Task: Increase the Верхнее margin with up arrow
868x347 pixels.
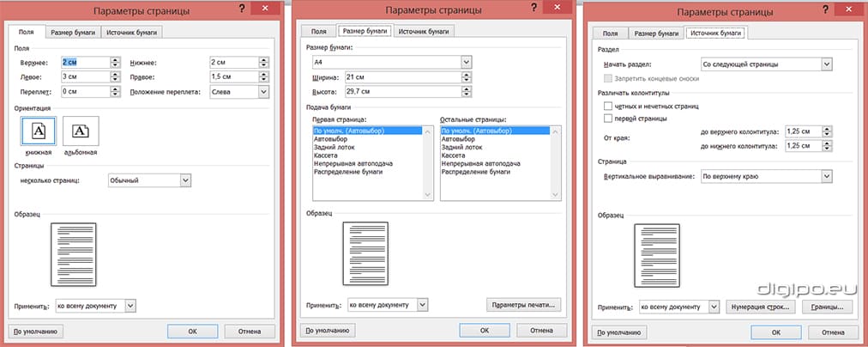Action: click(114, 59)
